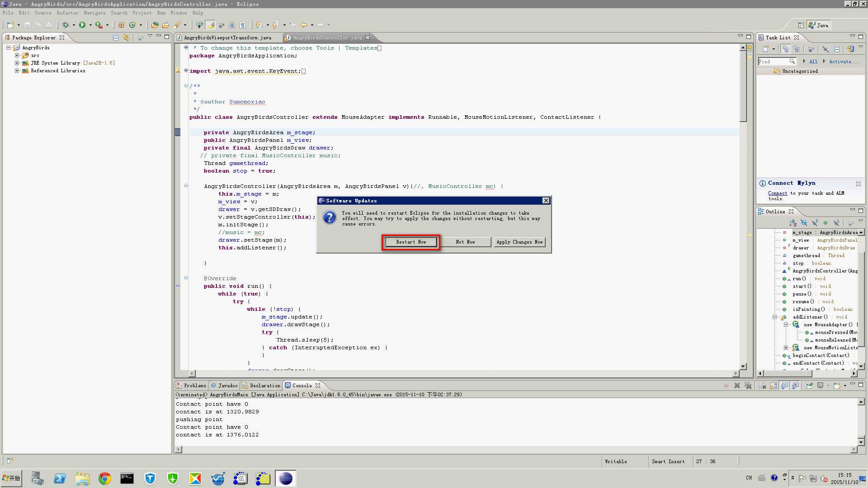
Task: Click Remove All Terminated Launches in Console
Action: tap(748, 385)
